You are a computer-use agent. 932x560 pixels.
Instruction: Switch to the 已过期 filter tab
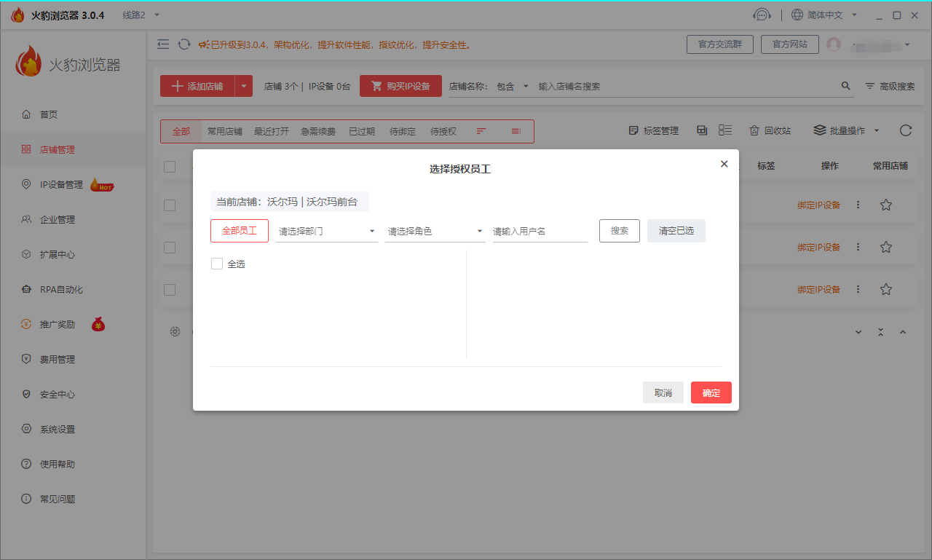click(361, 132)
